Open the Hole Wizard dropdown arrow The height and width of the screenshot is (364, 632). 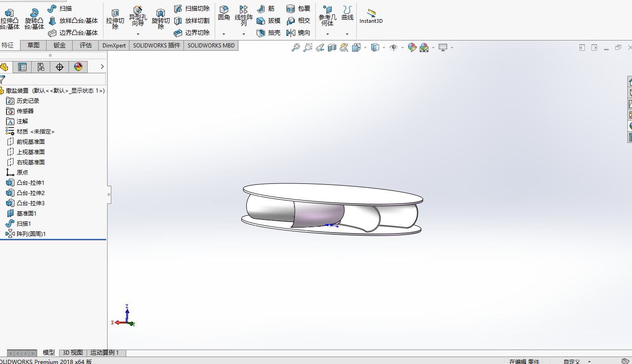pyautogui.click(x=138, y=34)
